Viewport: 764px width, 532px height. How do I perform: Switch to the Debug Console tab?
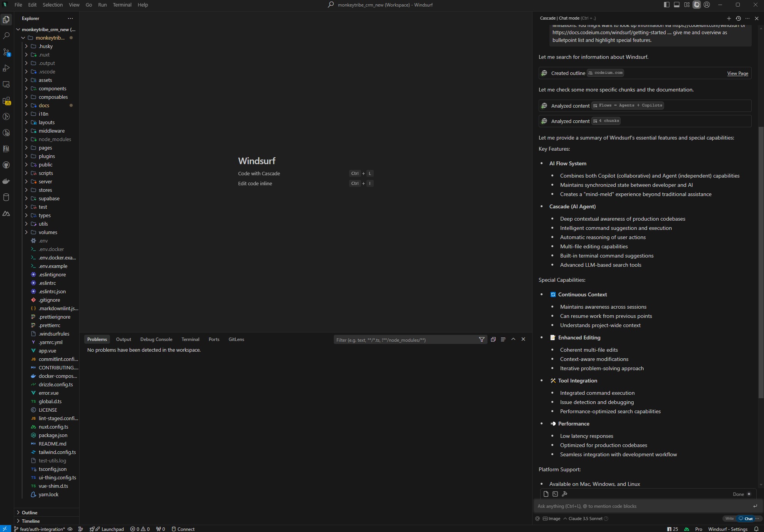[156, 339]
